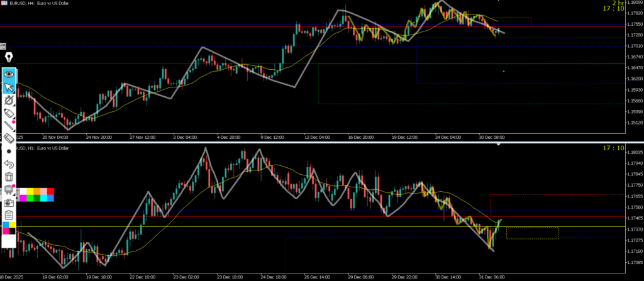Expand the screen board tool flyout
The width and height of the screenshot is (644, 281).
point(9,190)
